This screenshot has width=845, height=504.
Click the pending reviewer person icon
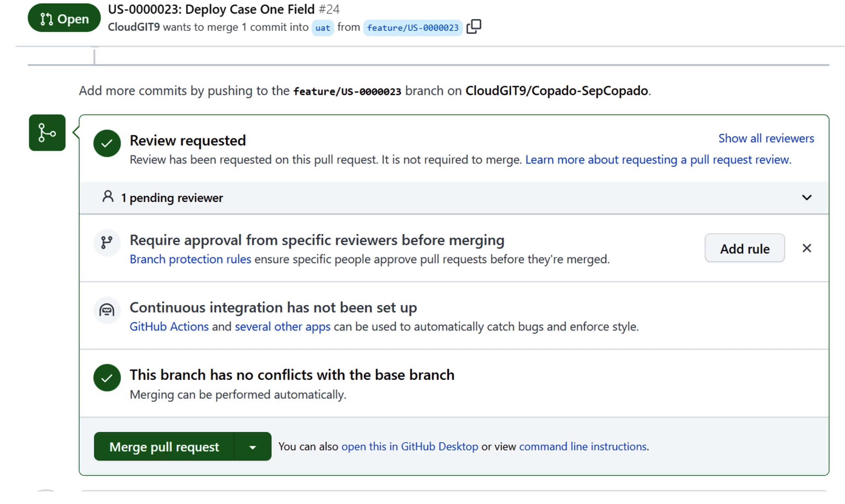108,197
